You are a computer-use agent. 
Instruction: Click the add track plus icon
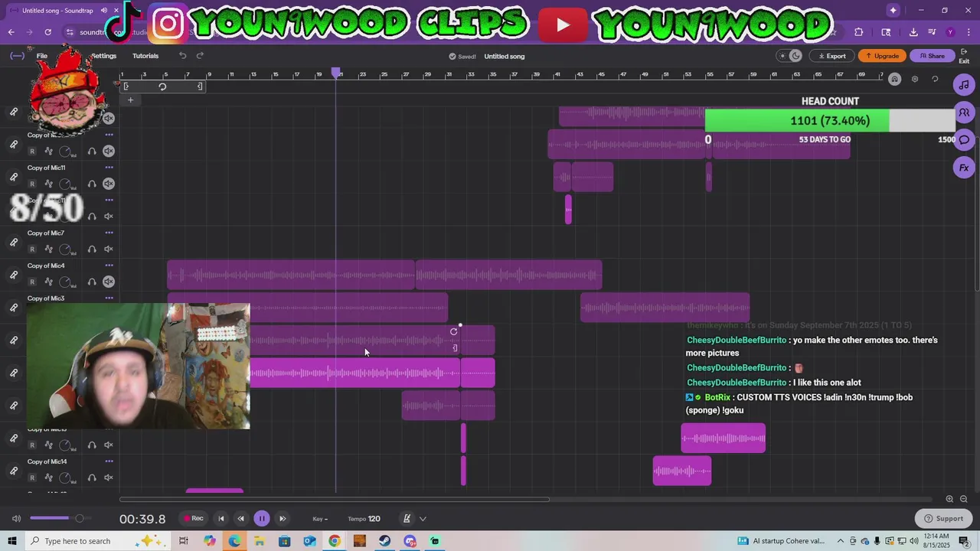tap(130, 99)
